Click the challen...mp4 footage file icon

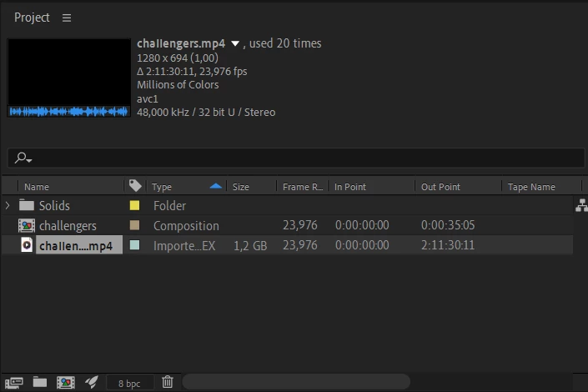[27, 245]
